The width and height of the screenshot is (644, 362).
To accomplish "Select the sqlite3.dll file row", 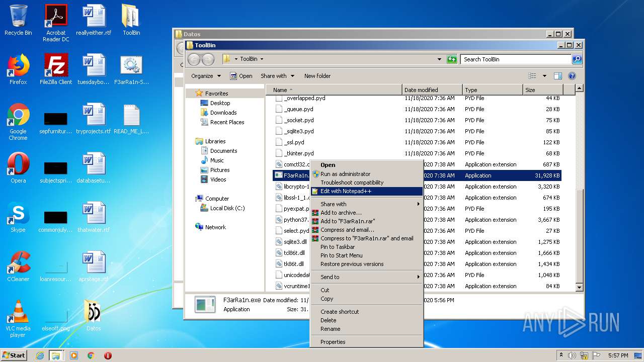I will click(x=418, y=242).
